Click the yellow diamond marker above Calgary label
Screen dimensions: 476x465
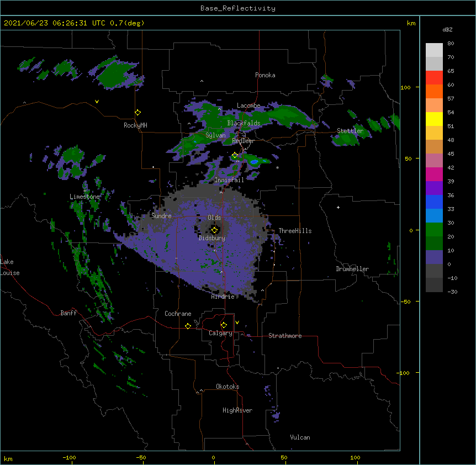coord(224,325)
